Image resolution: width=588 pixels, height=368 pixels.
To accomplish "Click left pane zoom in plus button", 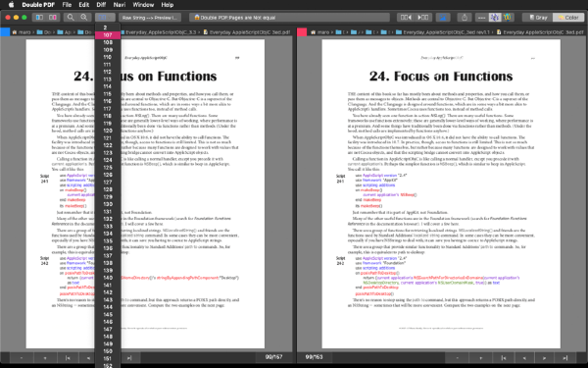I will (x=45, y=357).
